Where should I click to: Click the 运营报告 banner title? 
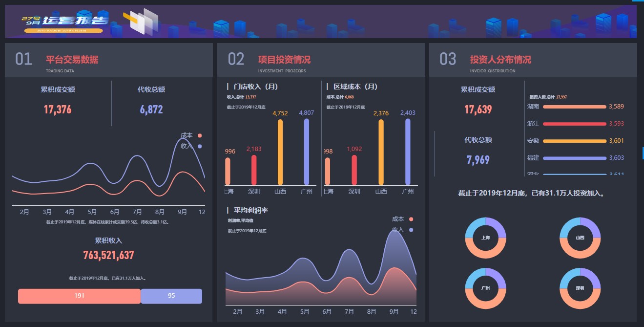[75, 21]
